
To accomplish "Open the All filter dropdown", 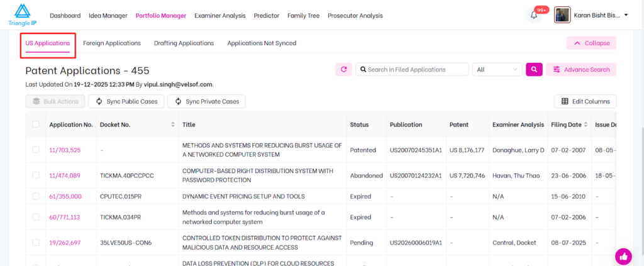I will pyautogui.click(x=497, y=70).
